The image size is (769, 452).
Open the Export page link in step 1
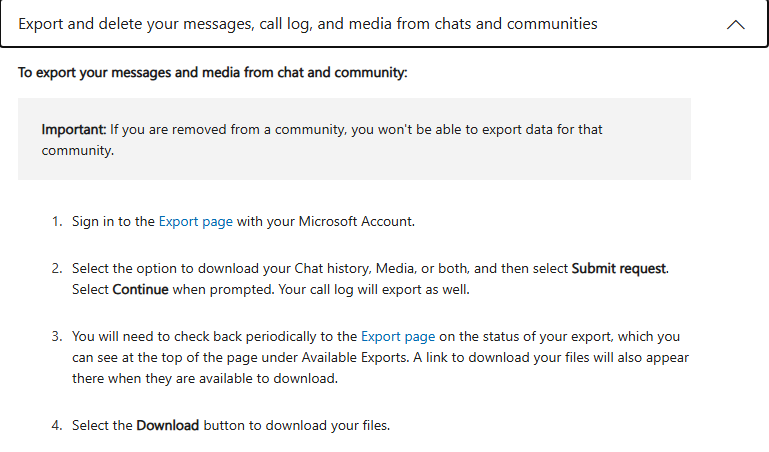pyautogui.click(x=196, y=221)
